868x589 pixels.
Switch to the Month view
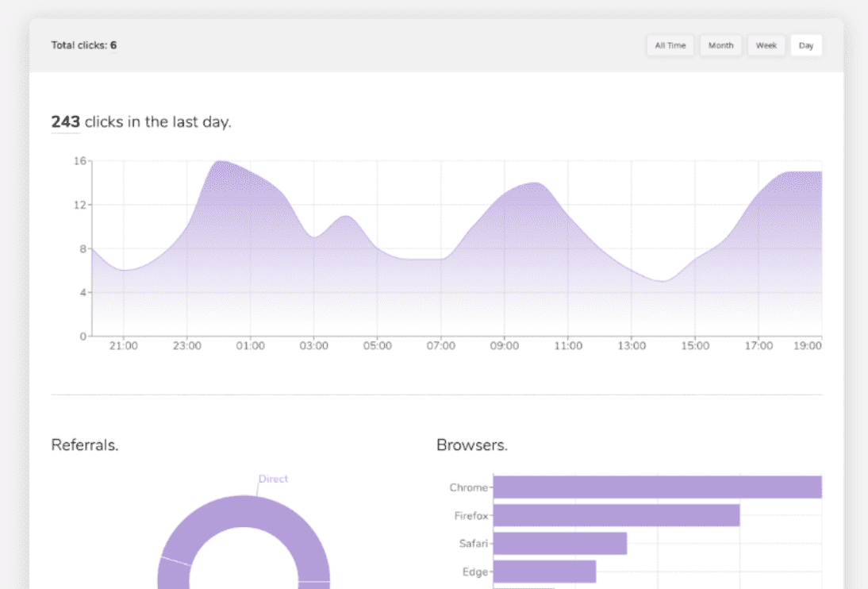(x=720, y=45)
